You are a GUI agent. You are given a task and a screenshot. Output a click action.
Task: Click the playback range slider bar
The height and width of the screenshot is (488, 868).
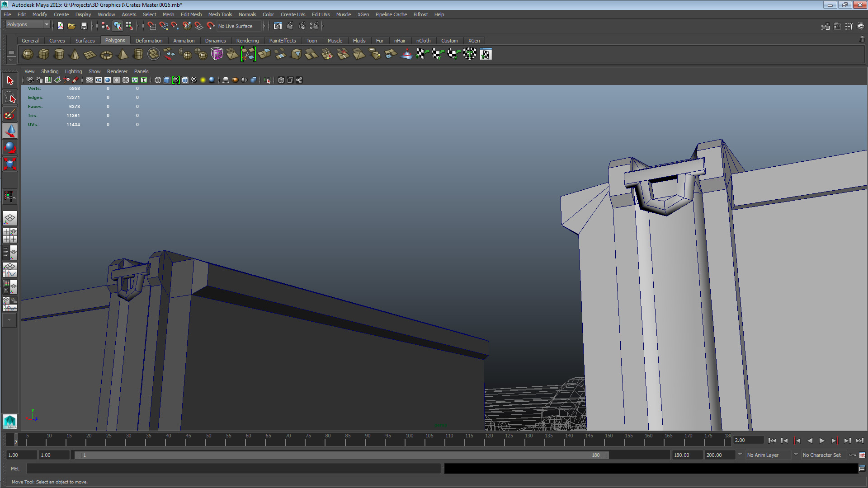[341, 455]
